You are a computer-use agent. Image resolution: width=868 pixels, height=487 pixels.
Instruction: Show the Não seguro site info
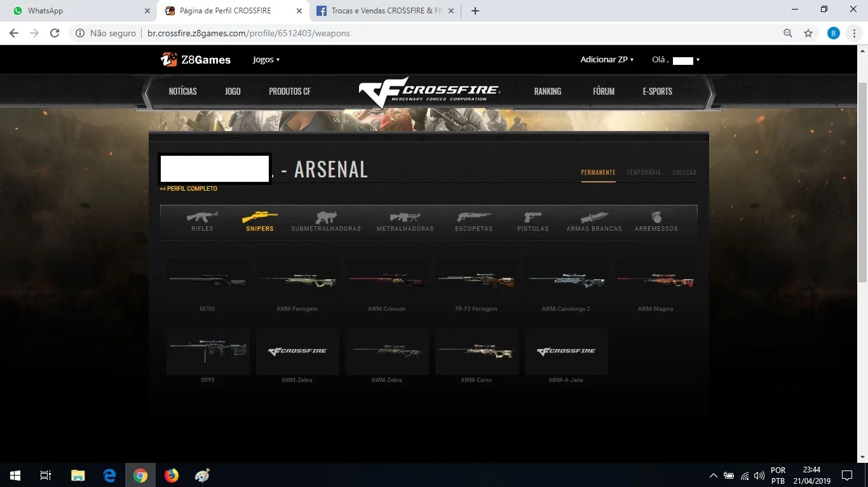[106, 33]
